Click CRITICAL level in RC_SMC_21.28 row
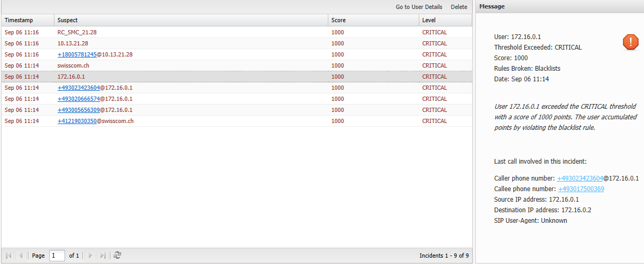Screen dimensions: 644x264 pos(435,32)
